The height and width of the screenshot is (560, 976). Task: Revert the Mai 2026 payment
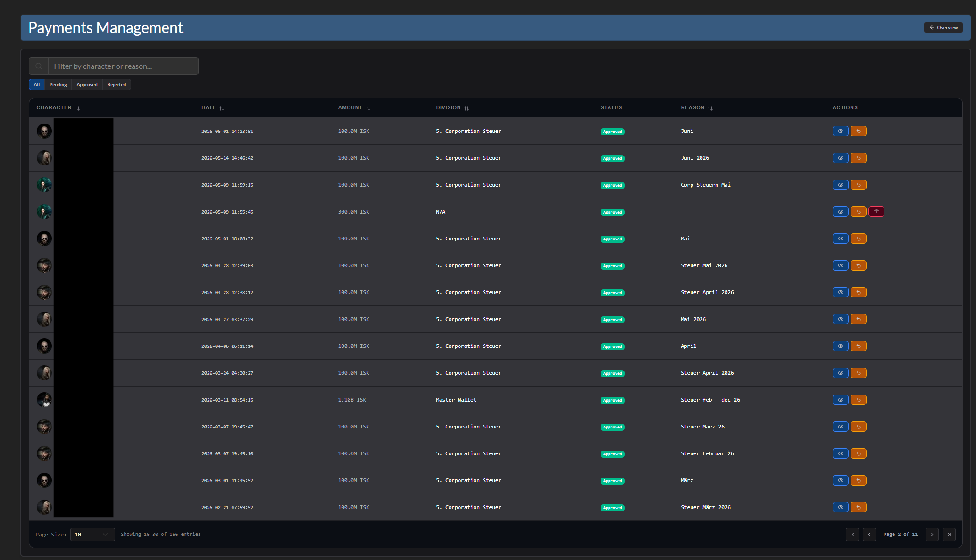tap(858, 319)
